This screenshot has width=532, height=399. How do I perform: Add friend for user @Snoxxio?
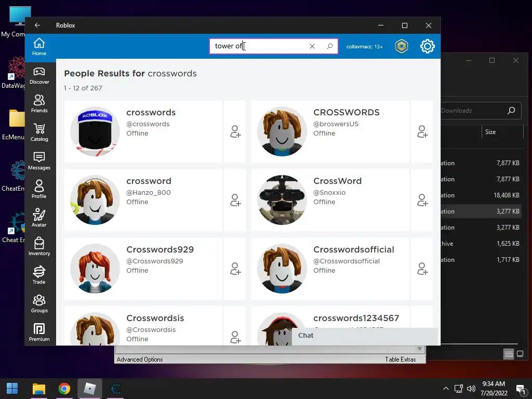[422, 200]
